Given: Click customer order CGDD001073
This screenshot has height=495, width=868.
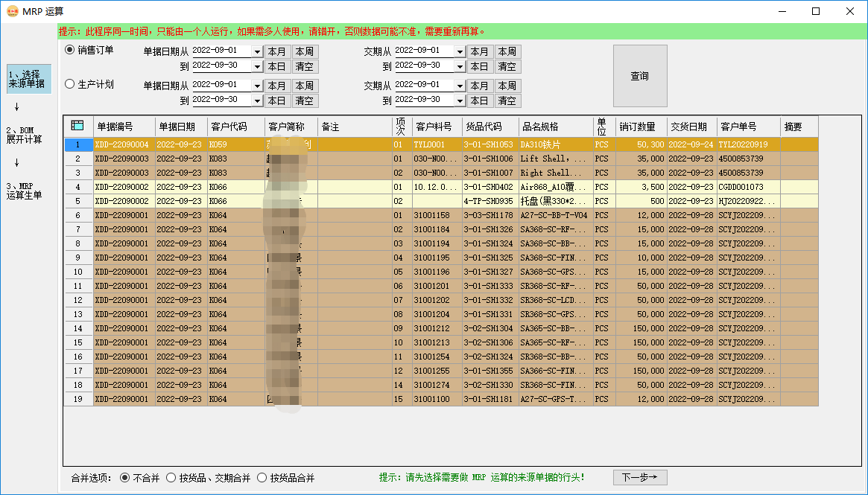Looking at the screenshot, I should pyautogui.click(x=748, y=187).
